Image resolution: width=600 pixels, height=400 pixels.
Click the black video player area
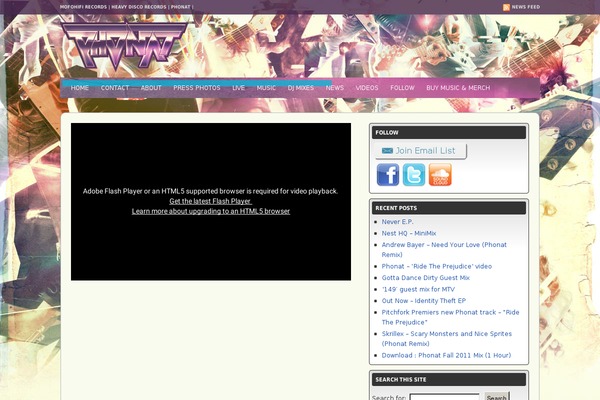[211, 202]
